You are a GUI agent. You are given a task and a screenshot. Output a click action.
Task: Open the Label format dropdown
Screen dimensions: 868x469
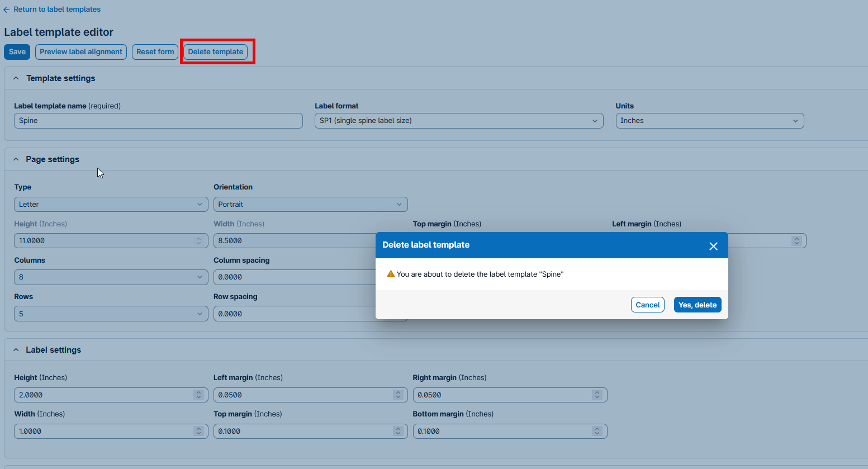pos(458,121)
